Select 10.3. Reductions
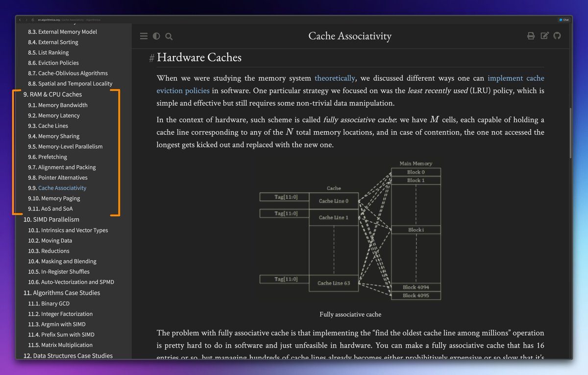588x375 pixels. point(49,251)
